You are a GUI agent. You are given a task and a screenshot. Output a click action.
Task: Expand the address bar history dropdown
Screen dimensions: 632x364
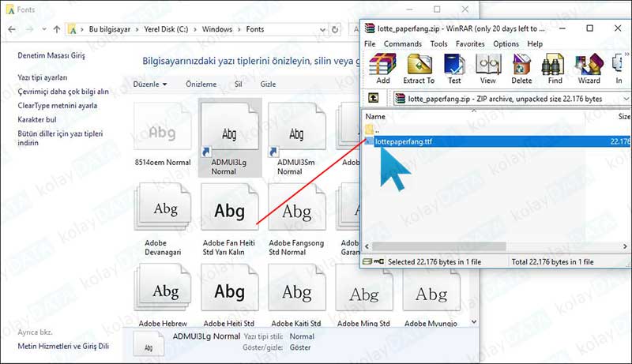click(322, 30)
